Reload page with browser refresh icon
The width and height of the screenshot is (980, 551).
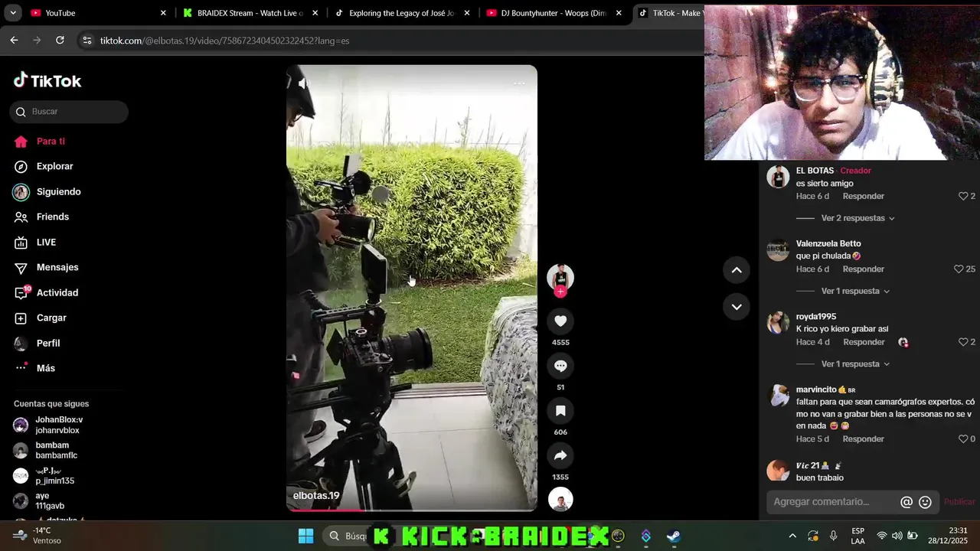click(x=60, y=41)
